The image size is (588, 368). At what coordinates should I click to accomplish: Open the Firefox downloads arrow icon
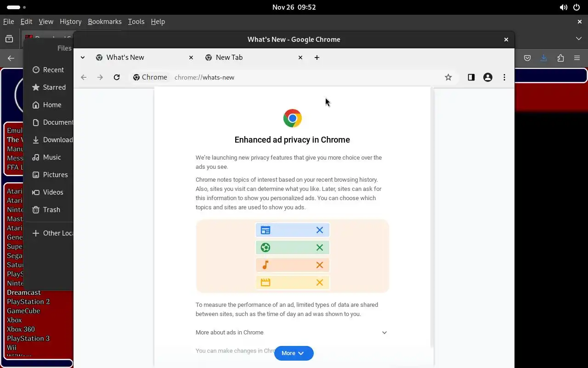coord(544,58)
